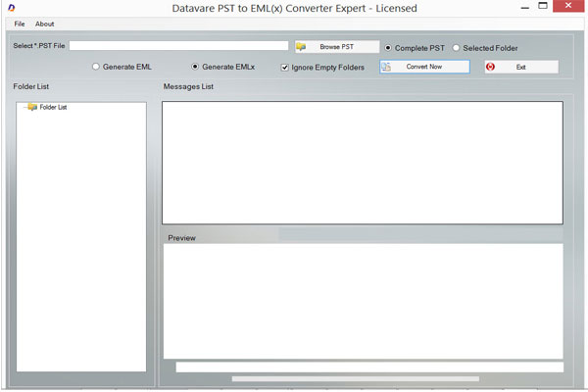The height and width of the screenshot is (392, 588).
Task: Toggle the Ignore Empty Folders checkbox
Action: [x=284, y=68]
